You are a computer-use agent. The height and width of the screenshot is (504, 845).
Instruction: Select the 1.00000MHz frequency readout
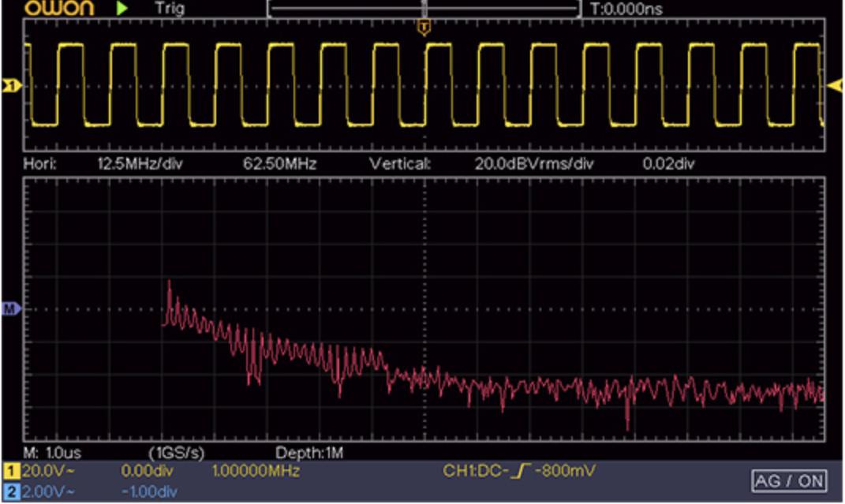(256, 472)
